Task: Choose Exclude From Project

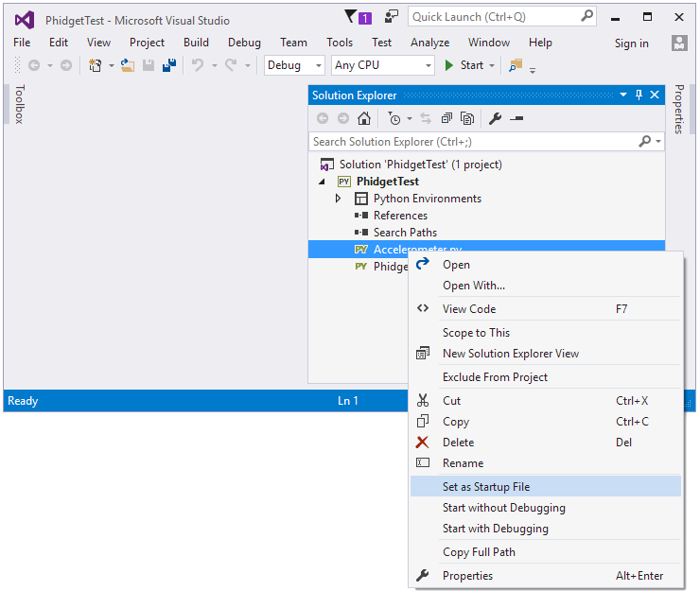Action: point(546,377)
